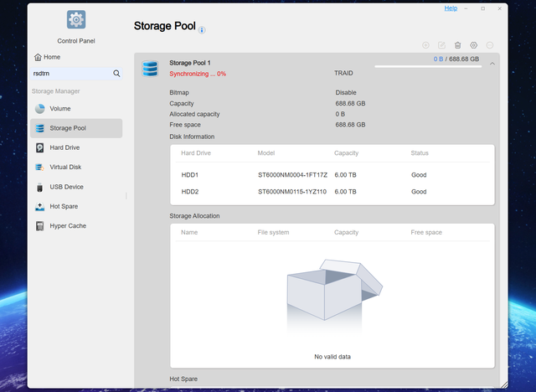Click the more options ellipsis icon
536x392 pixels.
(490, 45)
